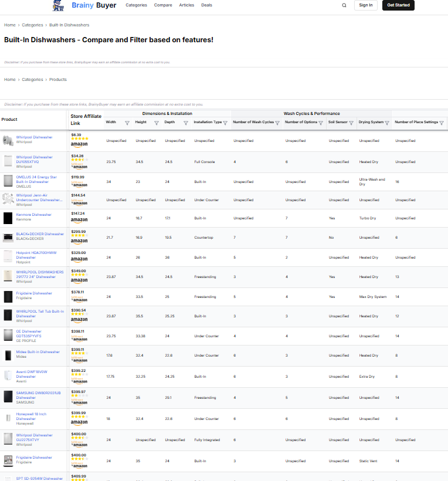Open Whirlpool Dishwasher GU2275XTVY link
448x481 pixels.
coord(35,438)
